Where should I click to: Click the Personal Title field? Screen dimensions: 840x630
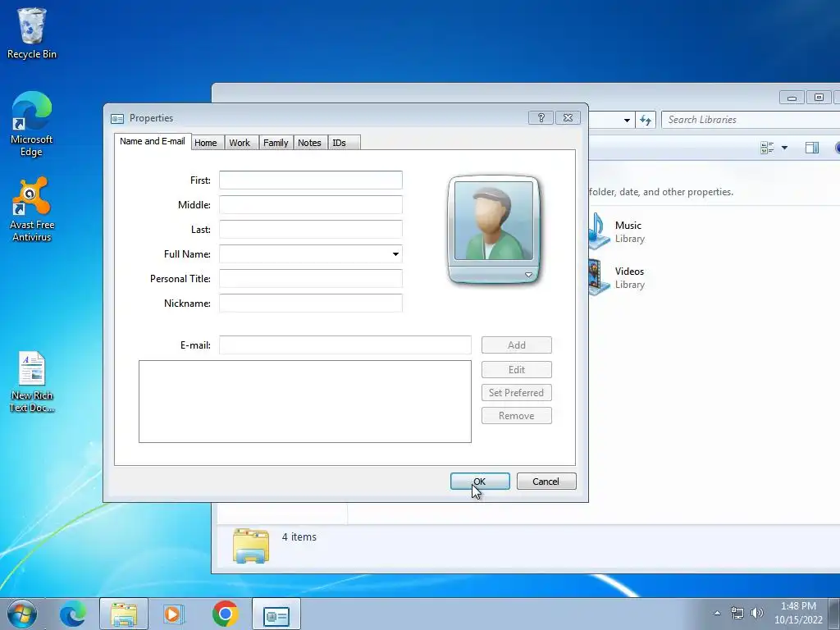pyautogui.click(x=311, y=279)
